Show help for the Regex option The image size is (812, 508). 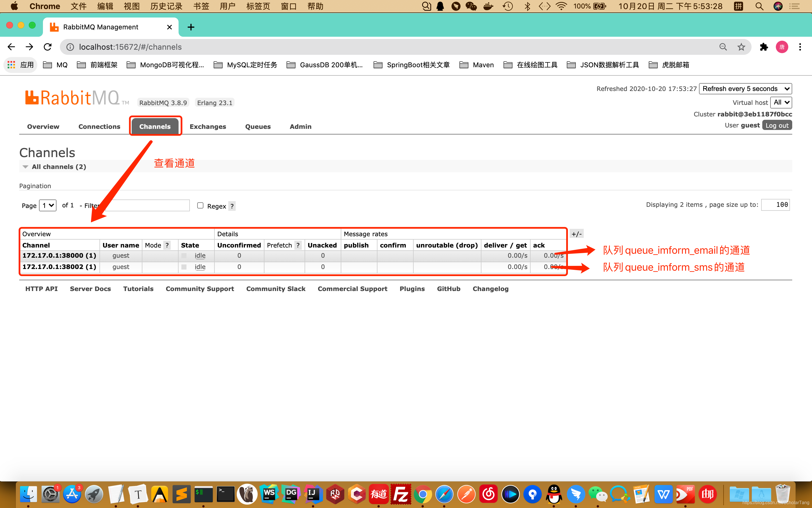coord(232,206)
